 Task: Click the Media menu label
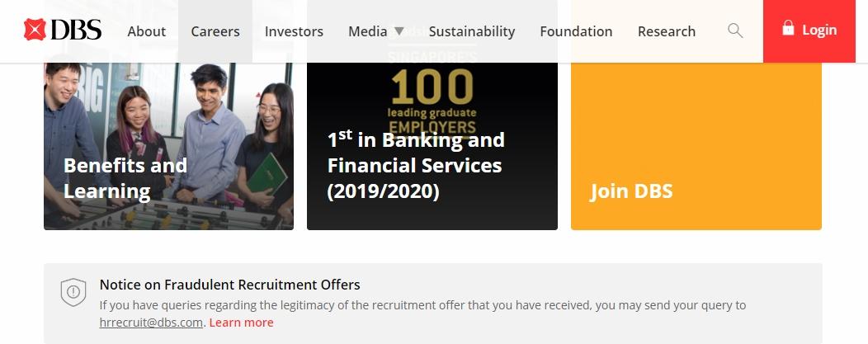[367, 31]
